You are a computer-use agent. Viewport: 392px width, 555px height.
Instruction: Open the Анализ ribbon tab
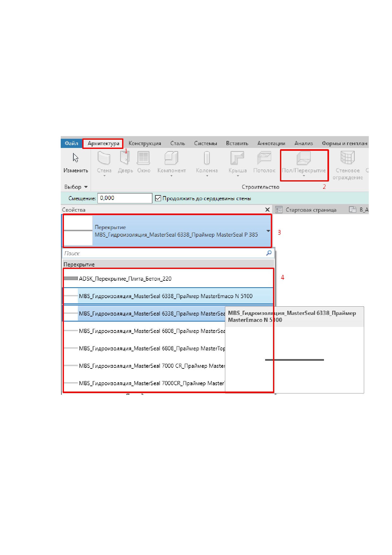[303, 143]
